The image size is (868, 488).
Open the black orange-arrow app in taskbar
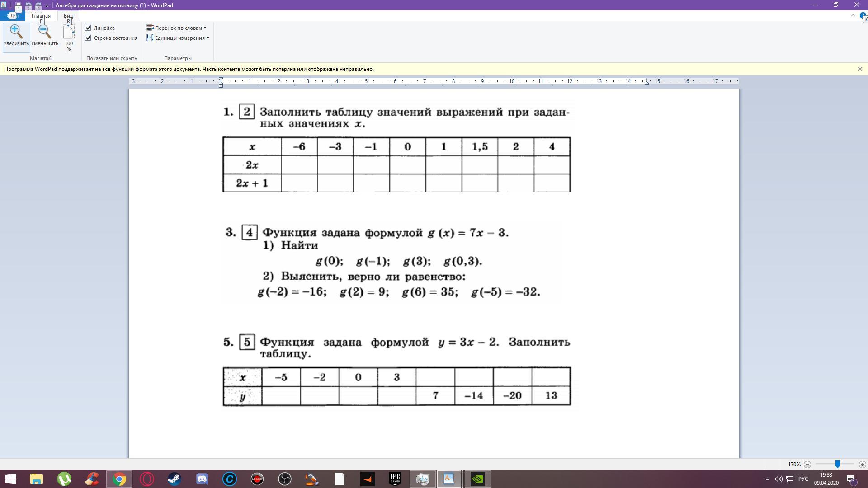(x=368, y=479)
